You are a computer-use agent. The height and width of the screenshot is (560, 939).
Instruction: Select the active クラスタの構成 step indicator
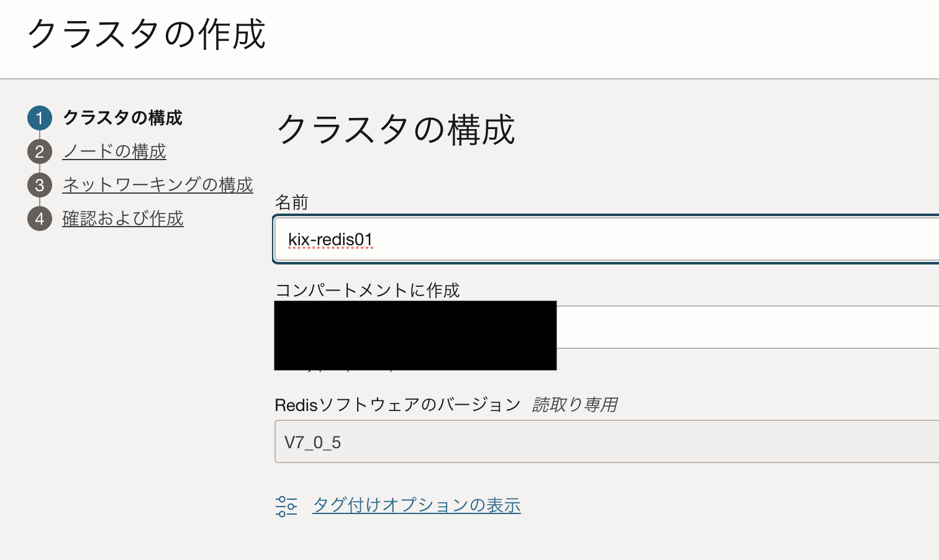[122, 118]
